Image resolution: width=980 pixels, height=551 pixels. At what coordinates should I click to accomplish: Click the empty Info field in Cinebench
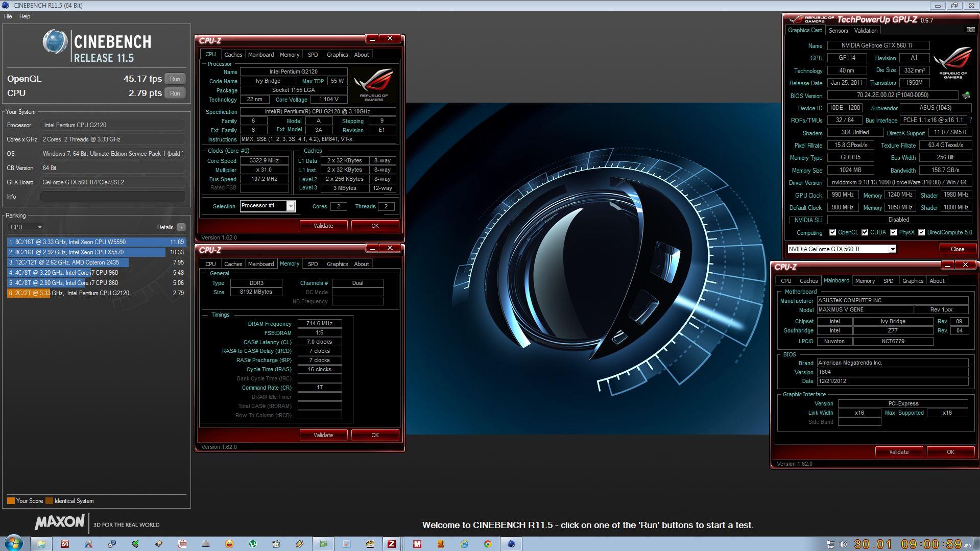(x=112, y=197)
